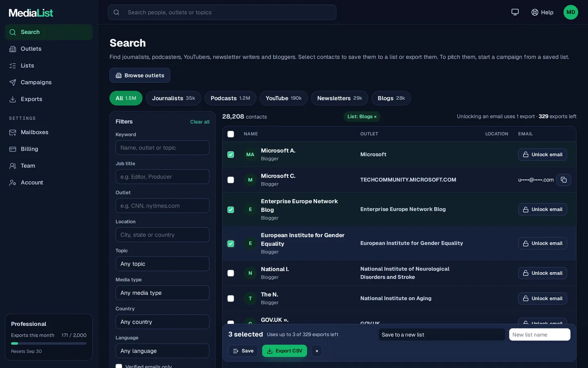Screen dimensions: 588x368
Task: Click the T avatar for The N.
Action: pyautogui.click(x=250, y=298)
